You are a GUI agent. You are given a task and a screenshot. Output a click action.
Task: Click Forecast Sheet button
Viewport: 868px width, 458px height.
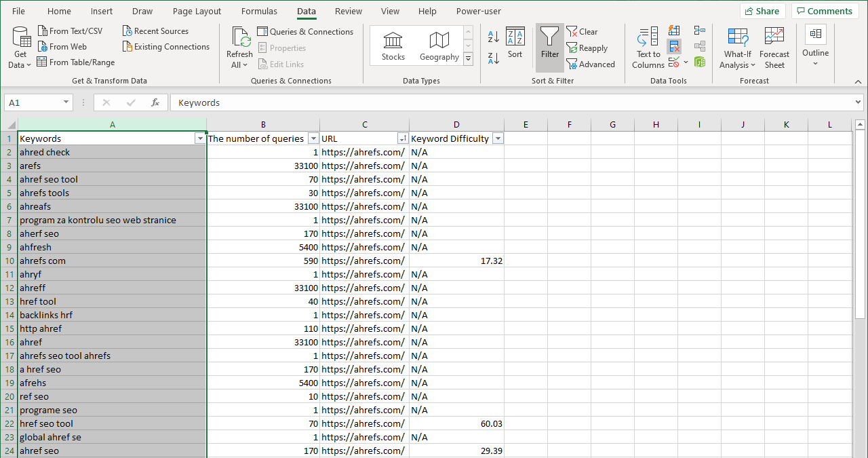click(774, 47)
